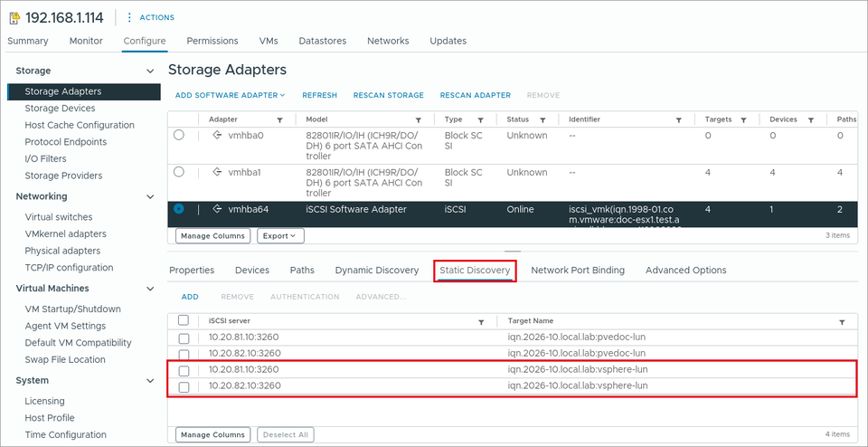Open the Model column filter
This screenshot has height=447, width=868.
point(419,119)
